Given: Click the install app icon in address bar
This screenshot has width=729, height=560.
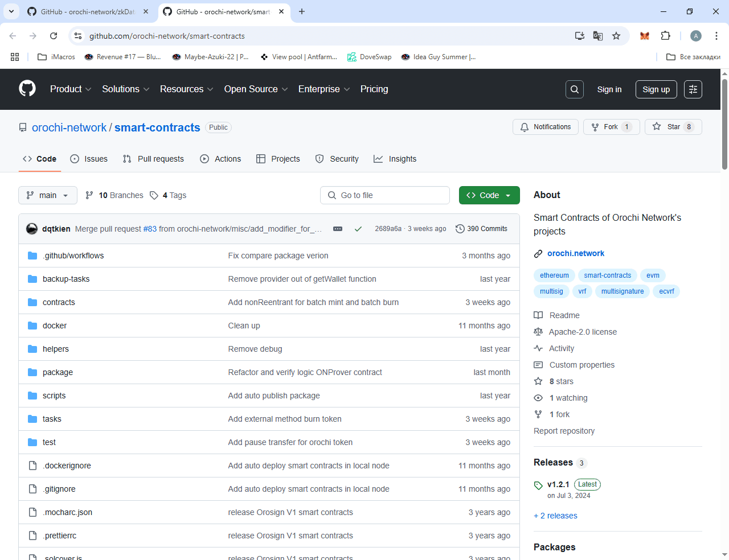Looking at the screenshot, I should click(580, 36).
